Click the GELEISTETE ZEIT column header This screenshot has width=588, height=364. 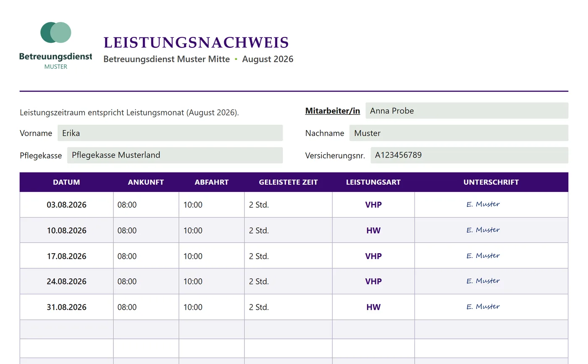coord(289,182)
